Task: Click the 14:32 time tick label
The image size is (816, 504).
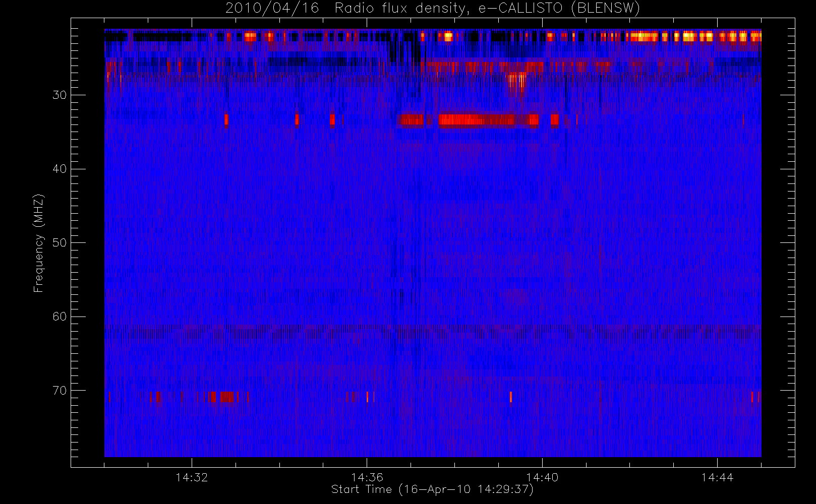Action: click(192, 477)
